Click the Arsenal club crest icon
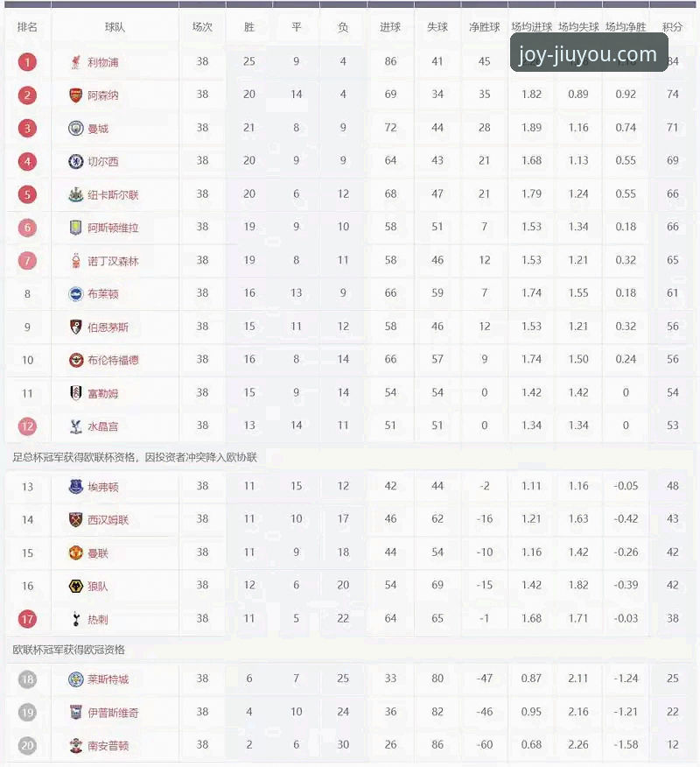Viewport: 700px width, 767px height. (76, 95)
